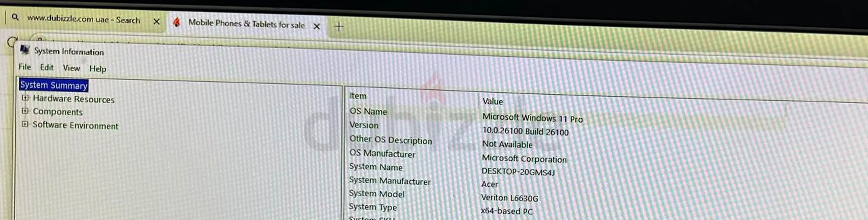
Task: Select System Type row label
Action: click(373, 207)
